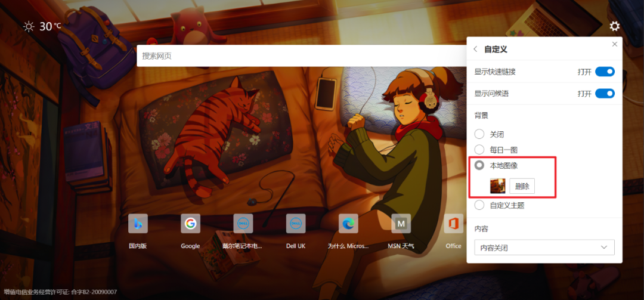Go back with the 自定义 panel arrow
The width and height of the screenshot is (644, 300).
(x=476, y=50)
